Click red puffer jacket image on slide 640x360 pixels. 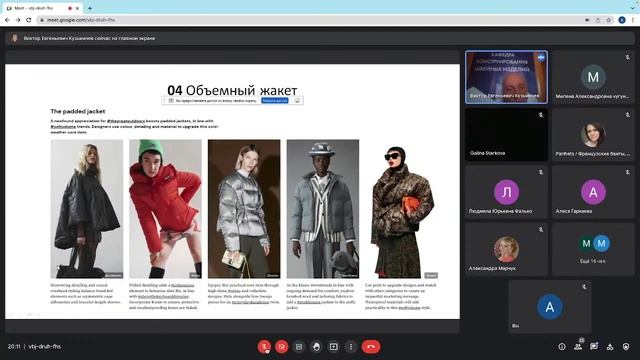[165, 209]
